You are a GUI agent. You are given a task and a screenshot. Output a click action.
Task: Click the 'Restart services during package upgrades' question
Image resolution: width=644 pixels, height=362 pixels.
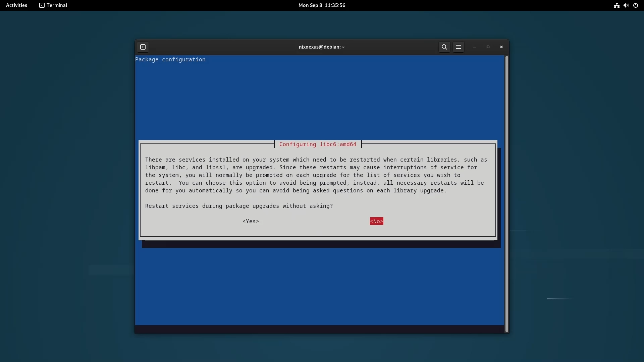coord(239,206)
